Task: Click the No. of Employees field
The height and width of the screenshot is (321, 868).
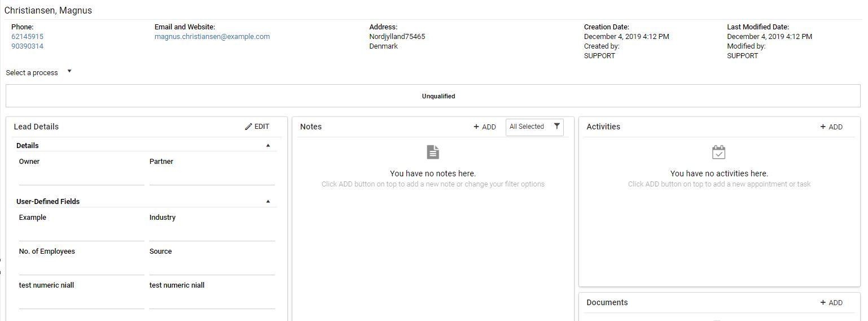Action: 81,267
